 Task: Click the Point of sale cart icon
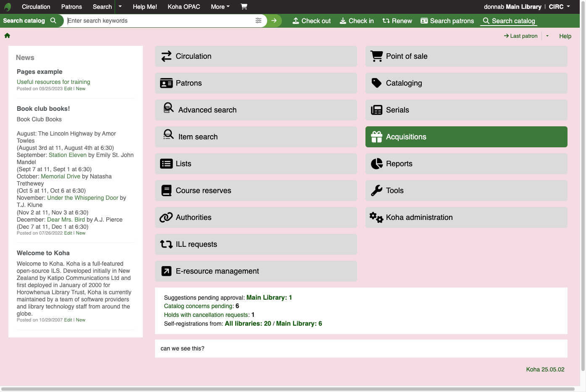click(377, 56)
